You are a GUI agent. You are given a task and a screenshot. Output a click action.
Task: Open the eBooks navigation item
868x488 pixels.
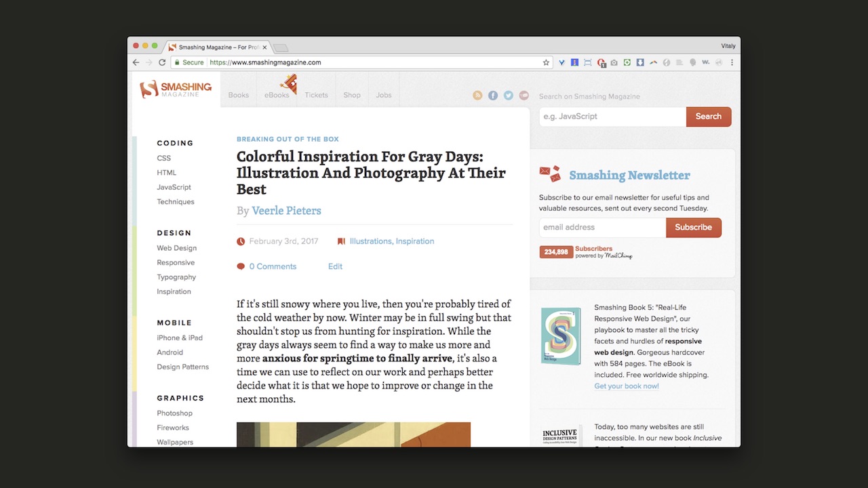(277, 95)
